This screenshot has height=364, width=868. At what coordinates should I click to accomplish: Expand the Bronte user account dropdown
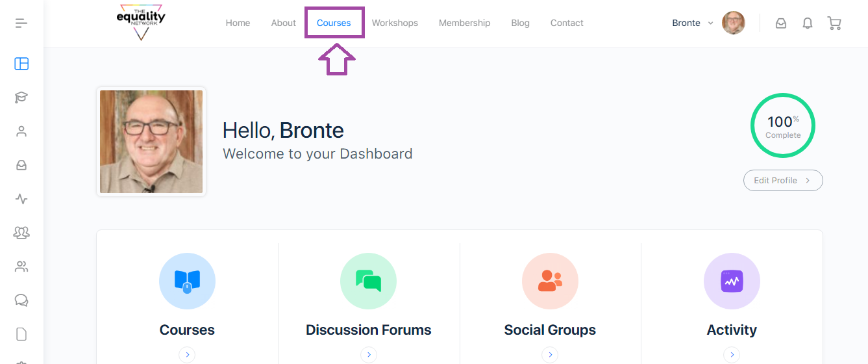693,23
